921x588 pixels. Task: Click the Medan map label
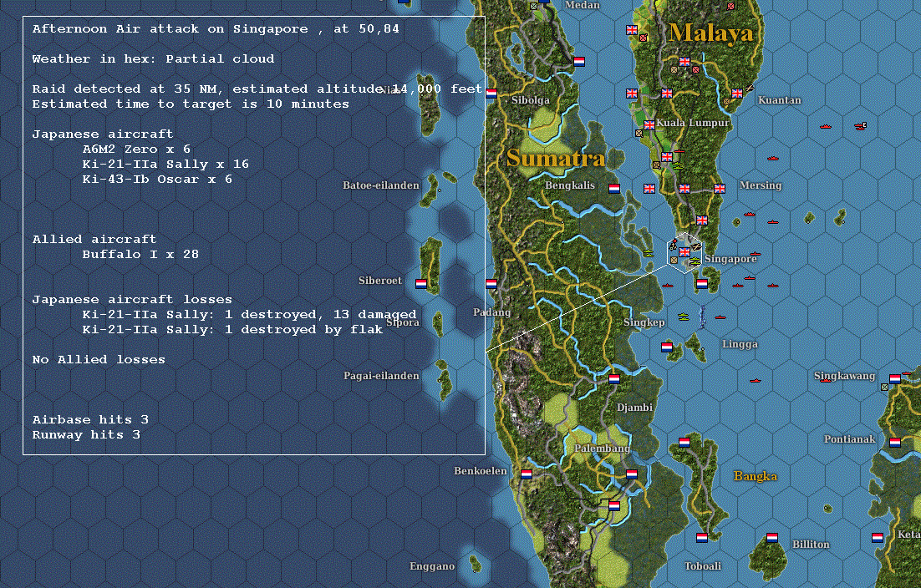coord(582,5)
